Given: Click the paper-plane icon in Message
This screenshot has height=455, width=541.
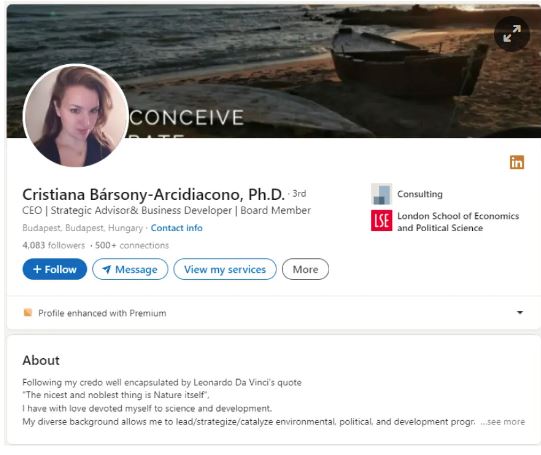Looking at the screenshot, I should pyautogui.click(x=107, y=269).
